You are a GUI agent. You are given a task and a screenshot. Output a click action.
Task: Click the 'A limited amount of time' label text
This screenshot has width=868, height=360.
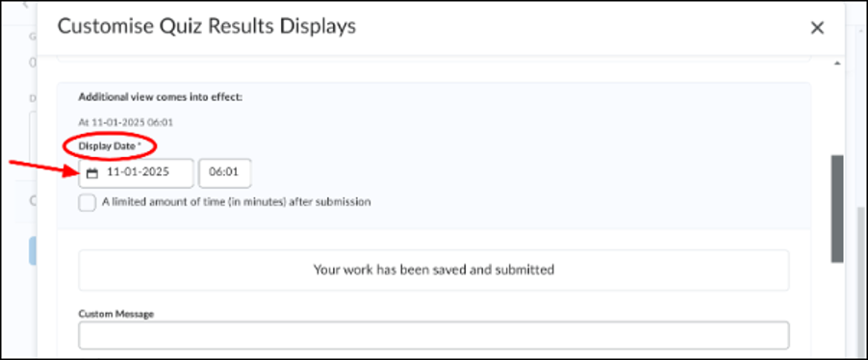237,202
